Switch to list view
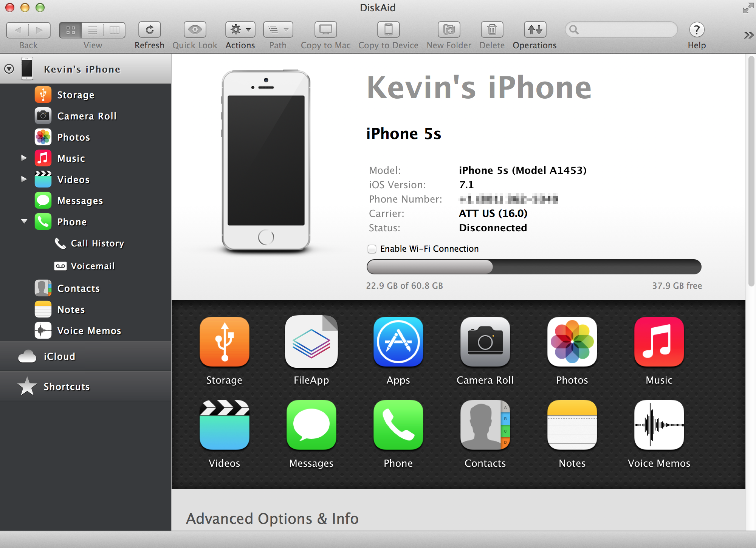 (x=92, y=30)
